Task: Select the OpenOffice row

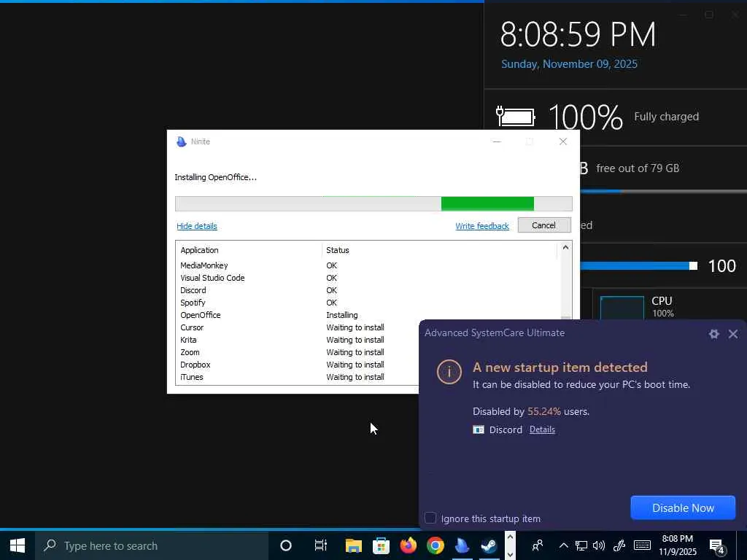Action: coord(368,315)
